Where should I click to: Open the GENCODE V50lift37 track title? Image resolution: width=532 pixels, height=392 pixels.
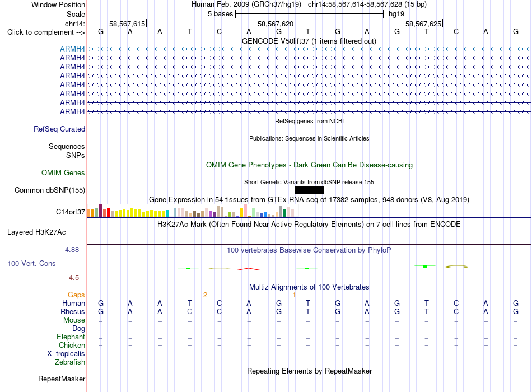click(309, 41)
